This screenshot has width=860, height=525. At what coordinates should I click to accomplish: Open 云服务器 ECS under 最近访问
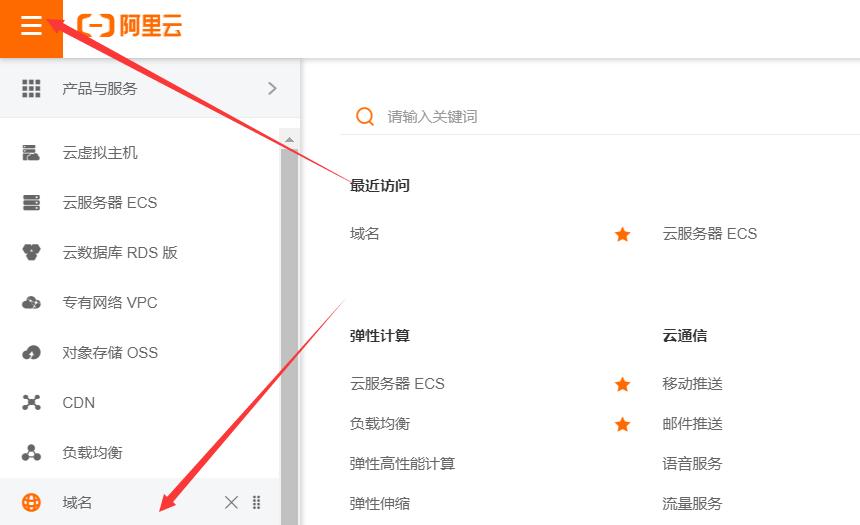710,234
